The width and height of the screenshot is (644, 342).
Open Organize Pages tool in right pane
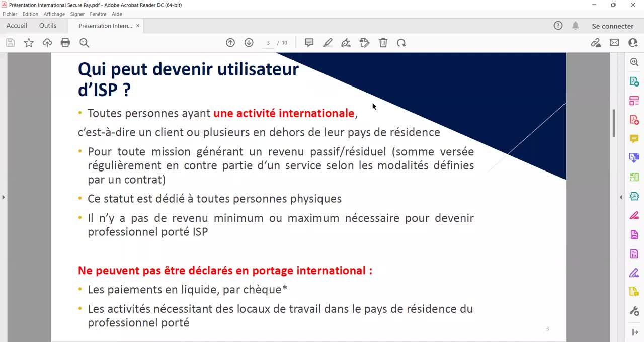pyautogui.click(x=634, y=101)
